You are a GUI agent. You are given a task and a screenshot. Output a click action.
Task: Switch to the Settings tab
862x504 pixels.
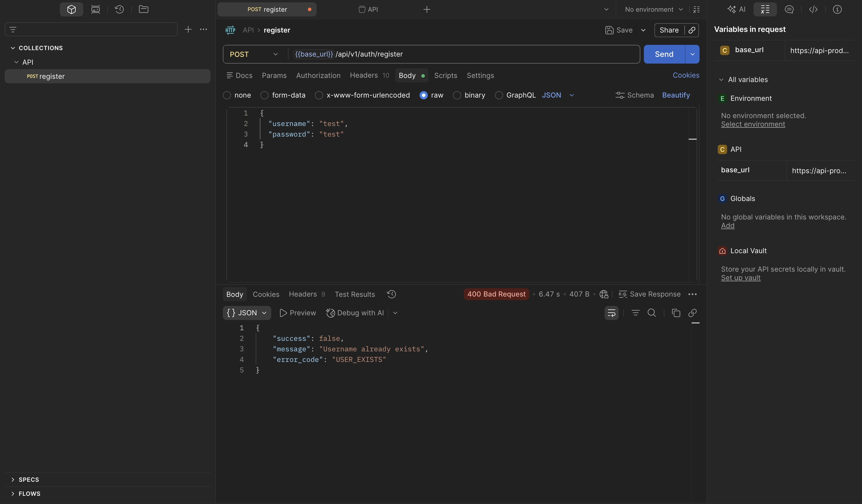coord(480,75)
